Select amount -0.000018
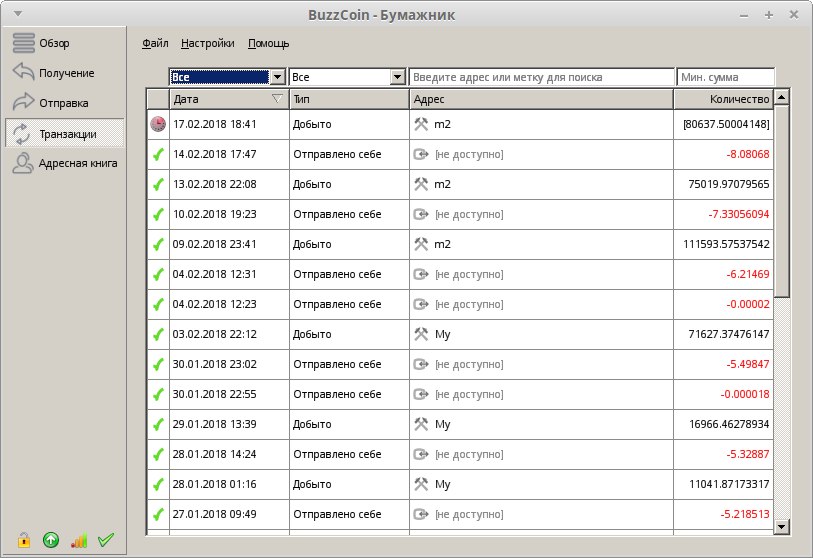The height and width of the screenshot is (558, 813). click(745, 394)
